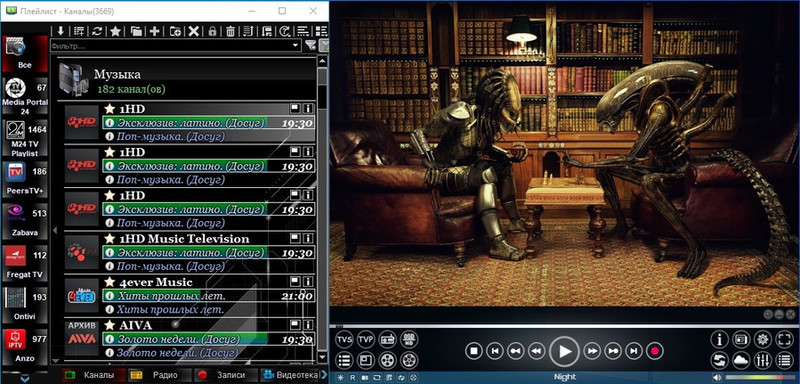
Task: Click the refresh playlist arrows icon
Action: [96, 31]
